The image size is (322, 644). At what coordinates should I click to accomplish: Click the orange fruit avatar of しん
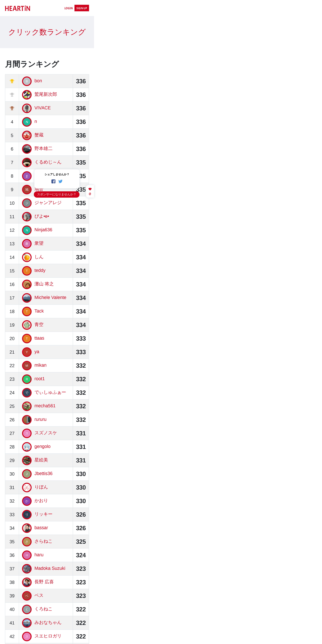tap(27, 257)
